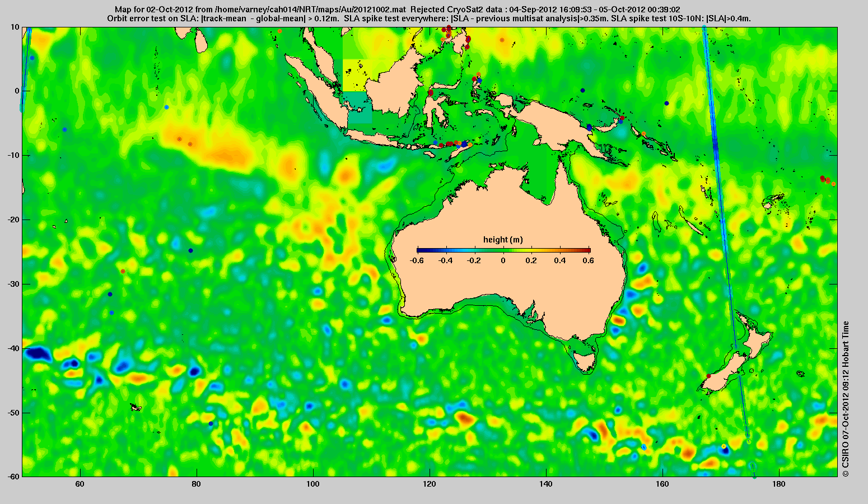This screenshot has width=868, height=504.
Task: Pick the green center of the height colorbar
Action: click(x=503, y=250)
